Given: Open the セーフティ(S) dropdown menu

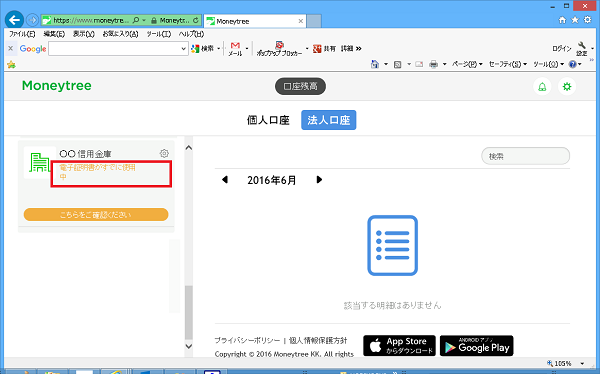Looking at the screenshot, I should 508,64.
